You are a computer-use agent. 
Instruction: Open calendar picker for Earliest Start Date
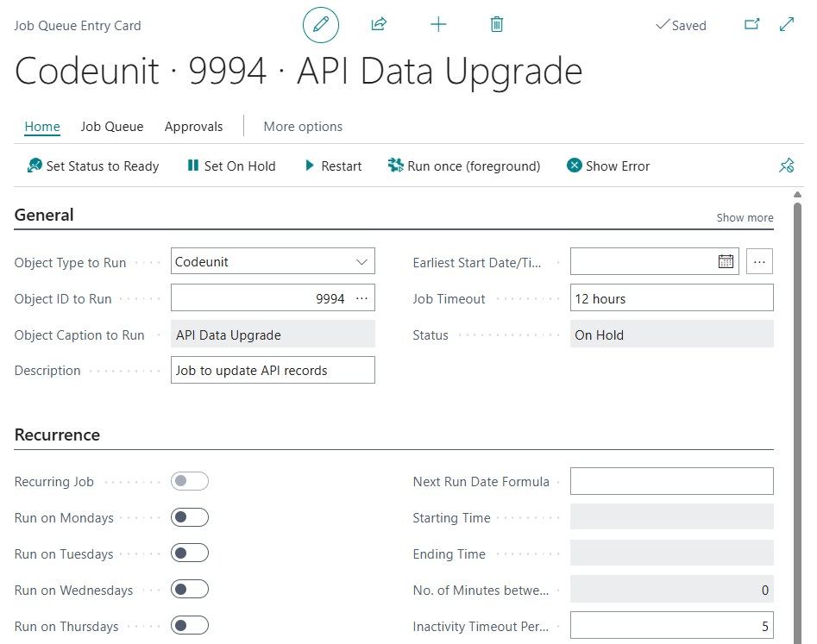726,261
